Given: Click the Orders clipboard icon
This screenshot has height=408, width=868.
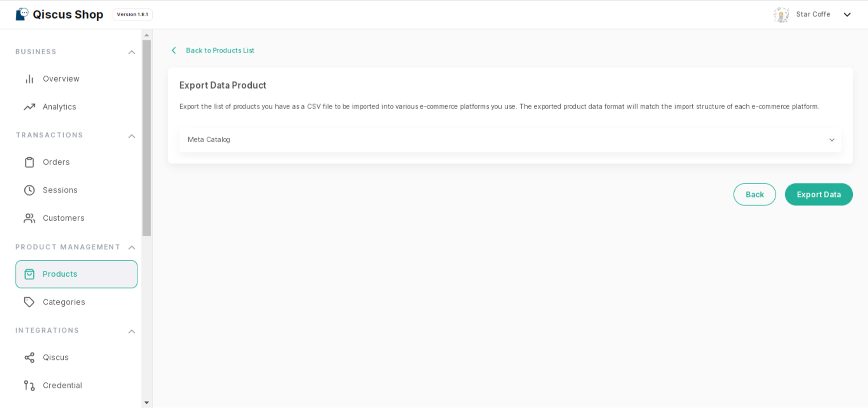Looking at the screenshot, I should [30, 163].
